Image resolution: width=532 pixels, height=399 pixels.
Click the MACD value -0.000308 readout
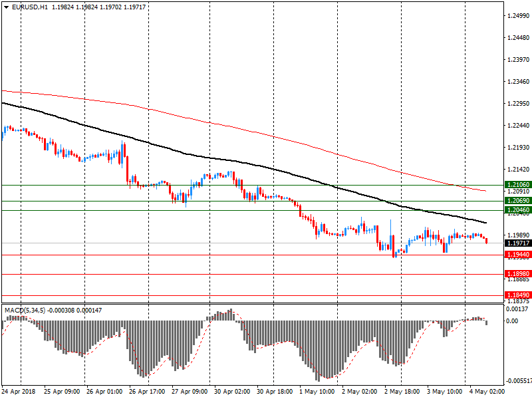coord(61,310)
